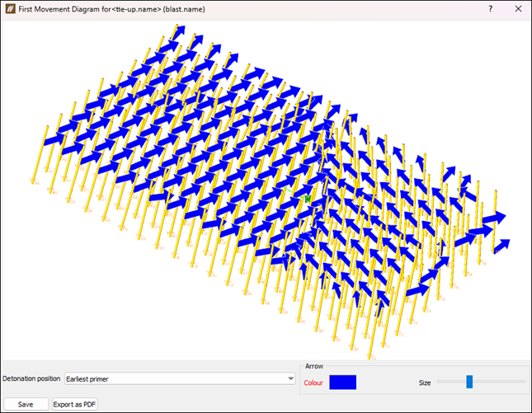The height and width of the screenshot is (413, 532).
Task: Click the application icon in title bar
Action: point(10,9)
